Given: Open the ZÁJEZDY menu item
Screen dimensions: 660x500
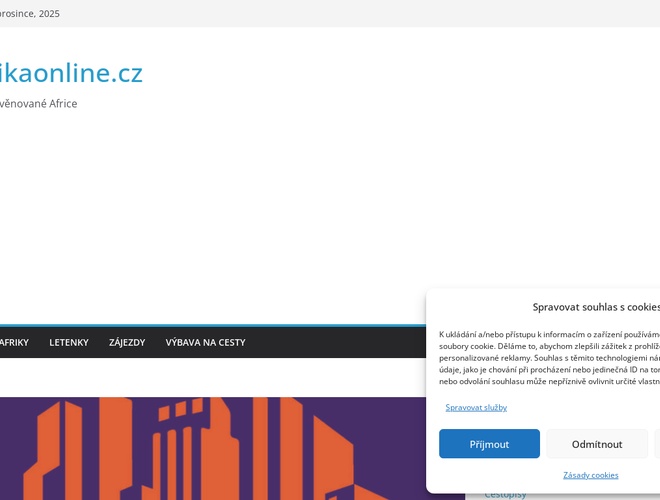Looking at the screenshot, I should click(x=127, y=342).
